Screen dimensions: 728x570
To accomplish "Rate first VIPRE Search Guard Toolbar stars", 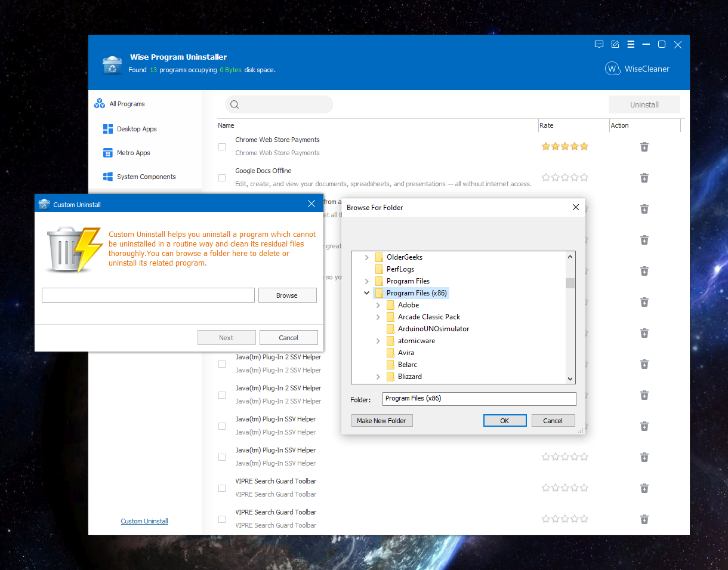I will pyautogui.click(x=565, y=488).
